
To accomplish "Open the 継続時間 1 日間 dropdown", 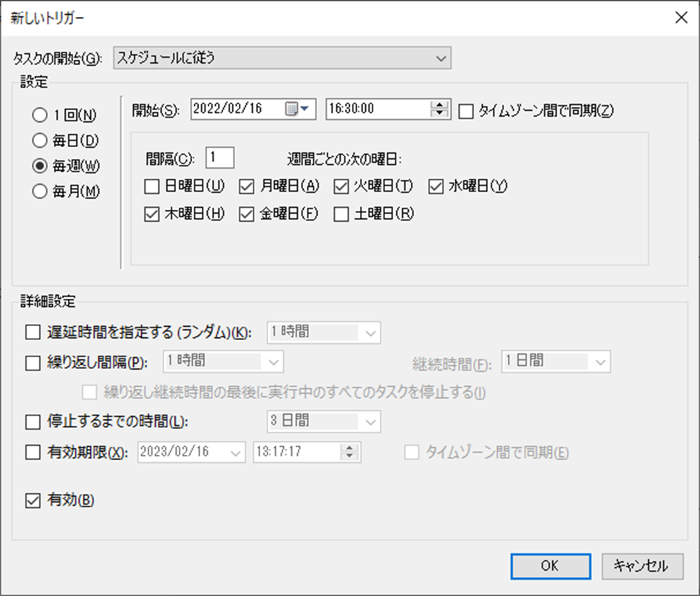I will (556, 362).
